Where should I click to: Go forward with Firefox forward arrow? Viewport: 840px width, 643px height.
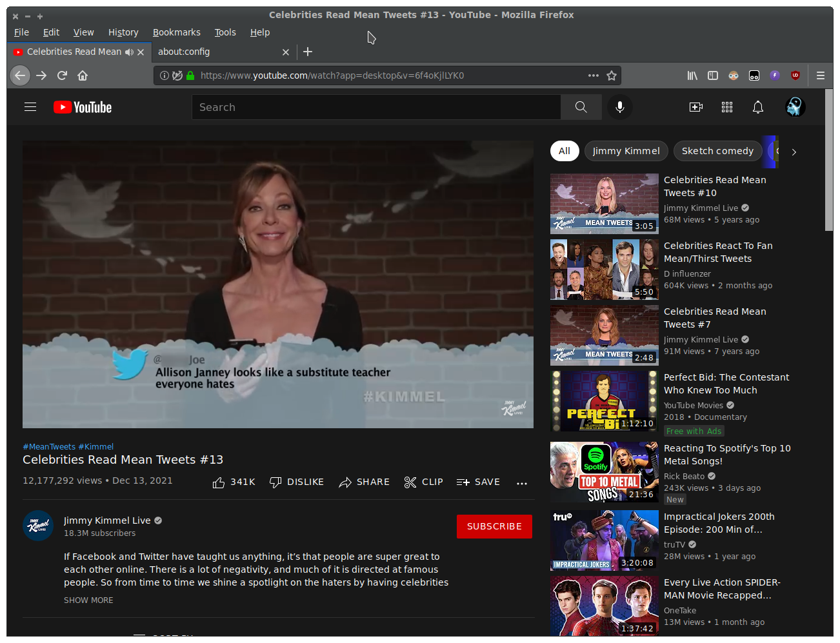[41, 75]
